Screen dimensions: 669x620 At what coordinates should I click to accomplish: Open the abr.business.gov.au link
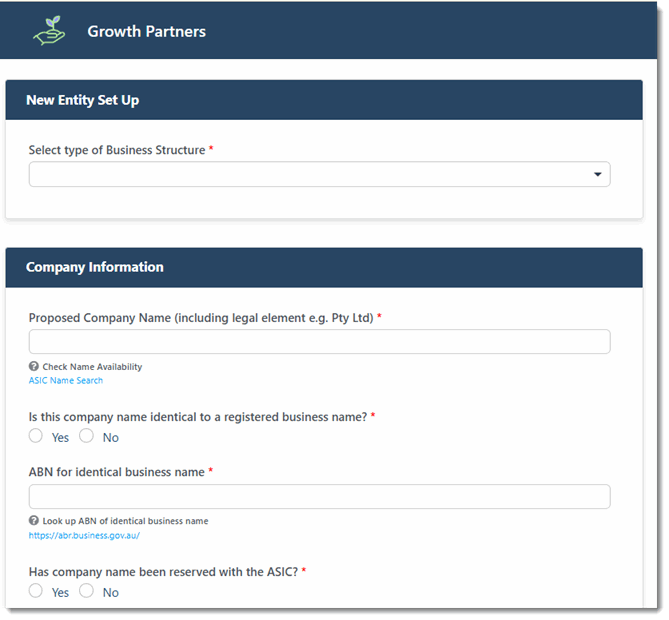click(x=84, y=535)
